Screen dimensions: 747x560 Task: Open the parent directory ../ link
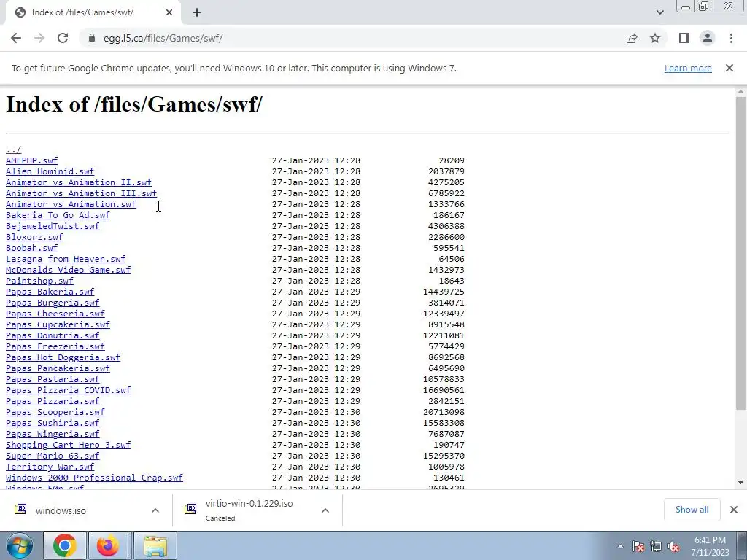point(13,149)
